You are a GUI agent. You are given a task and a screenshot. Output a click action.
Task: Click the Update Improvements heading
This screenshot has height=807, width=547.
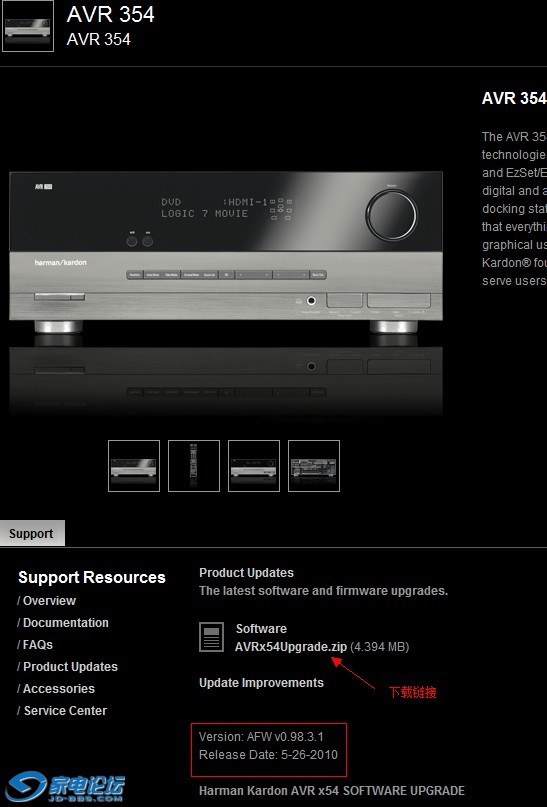pyautogui.click(x=261, y=683)
